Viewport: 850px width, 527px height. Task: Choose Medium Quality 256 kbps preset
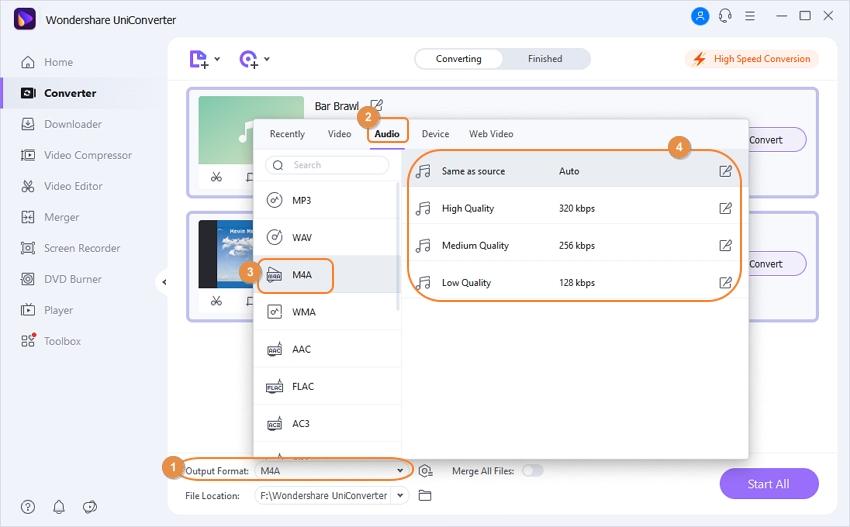[x=575, y=246]
